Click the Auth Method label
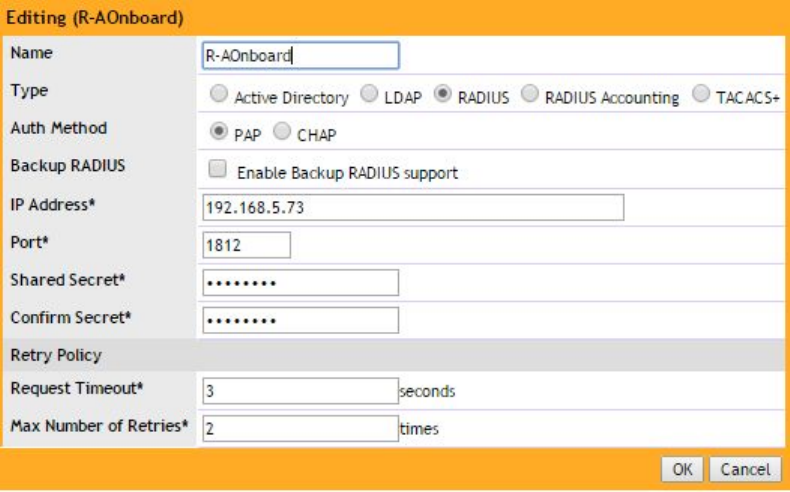The image size is (790, 492). [x=59, y=128]
